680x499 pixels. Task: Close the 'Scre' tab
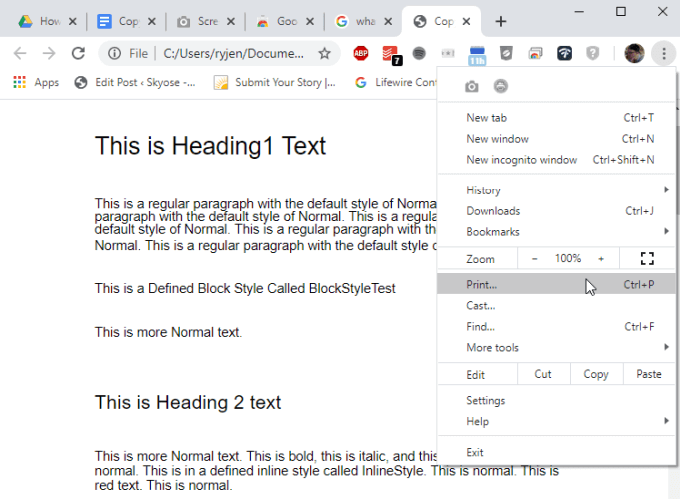click(231, 21)
